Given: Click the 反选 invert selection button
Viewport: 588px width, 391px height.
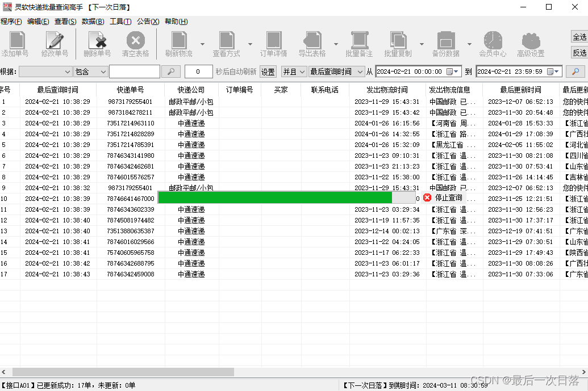Looking at the screenshot, I should tap(579, 53).
